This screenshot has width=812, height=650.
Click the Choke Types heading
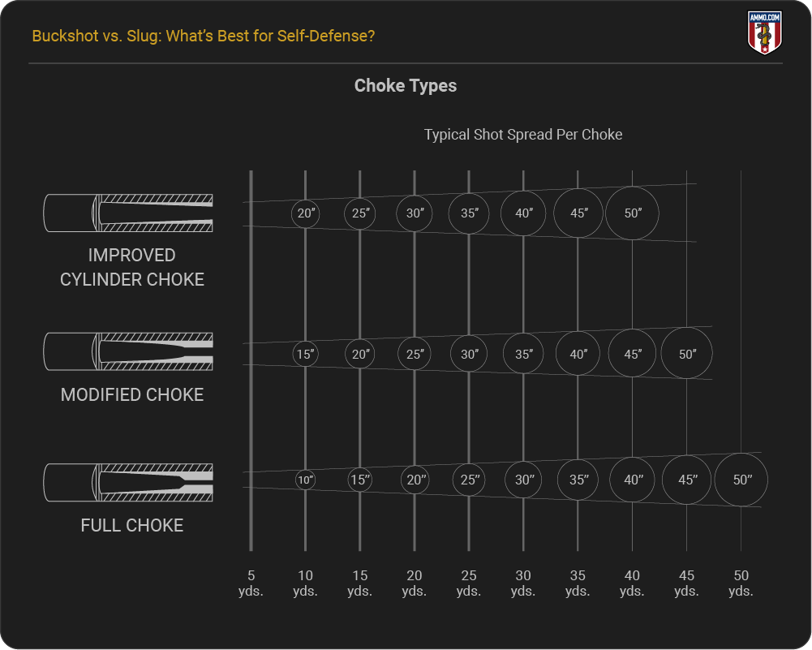[406, 85]
